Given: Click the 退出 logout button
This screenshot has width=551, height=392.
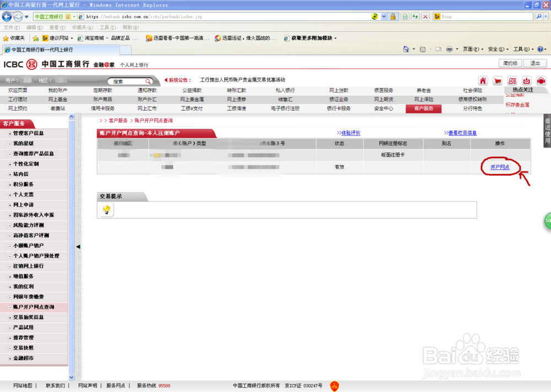Looking at the screenshot, I should click(x=535, y=63).
